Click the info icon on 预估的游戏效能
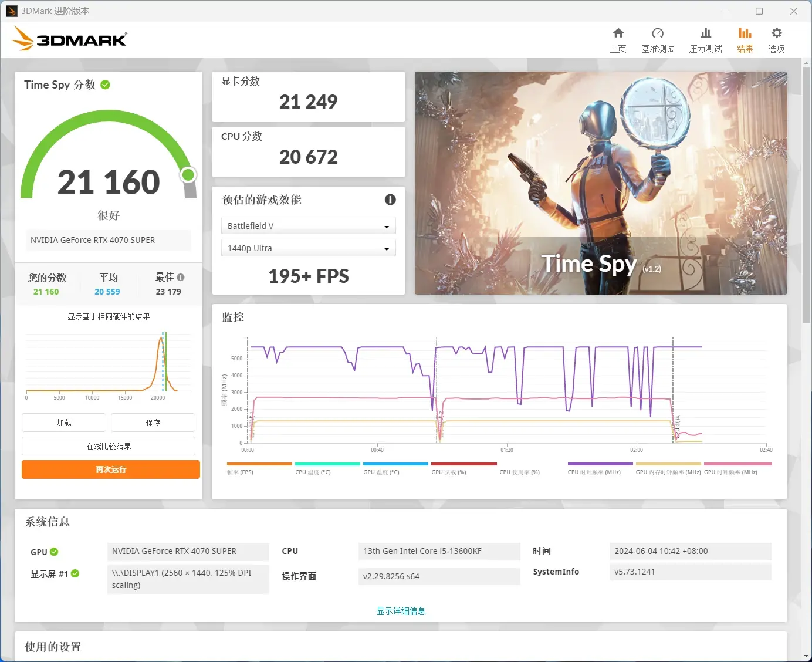The width and height of the screenshot is (812, 662). [390, 200]
